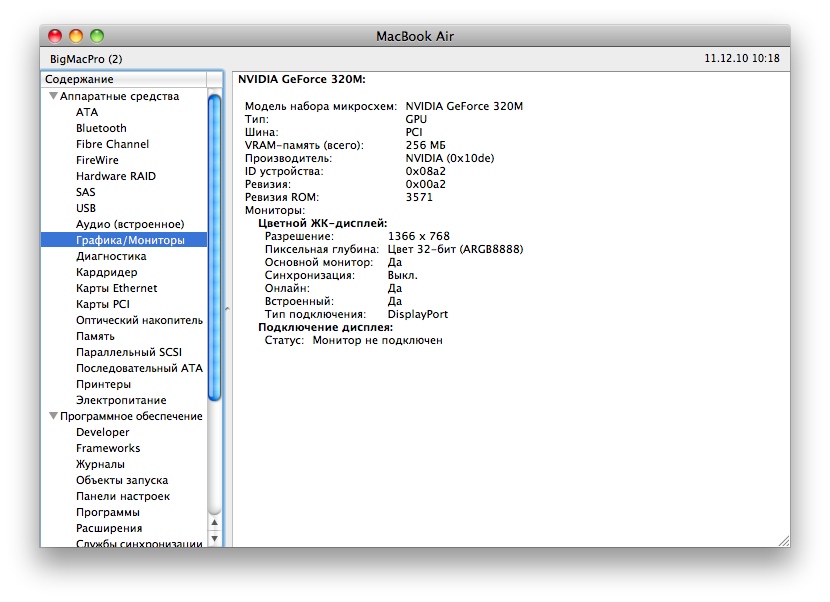830x602 pixels.
Task: Show the Память information
Action: point(95,336)
